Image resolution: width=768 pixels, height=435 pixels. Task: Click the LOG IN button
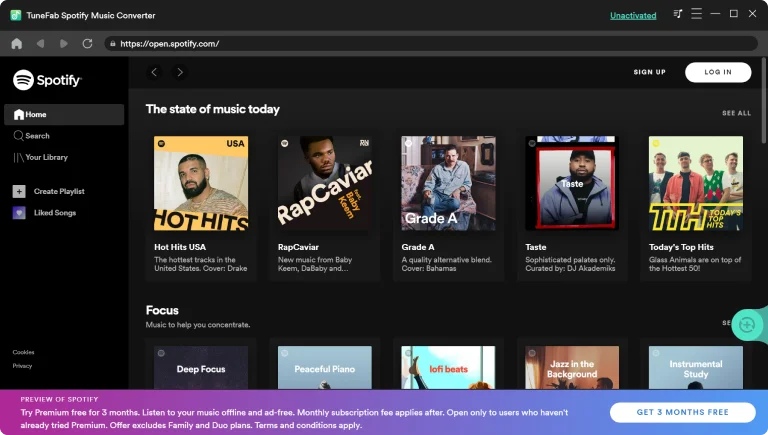click(x=717, y=72)
